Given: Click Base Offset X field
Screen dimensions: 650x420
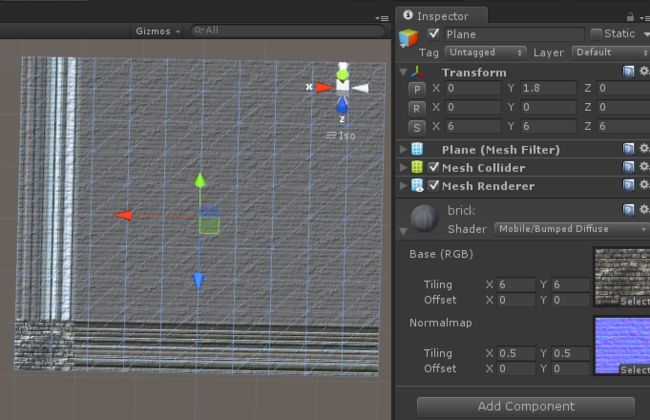Looking at the screenshot, I should coord(516,300).
